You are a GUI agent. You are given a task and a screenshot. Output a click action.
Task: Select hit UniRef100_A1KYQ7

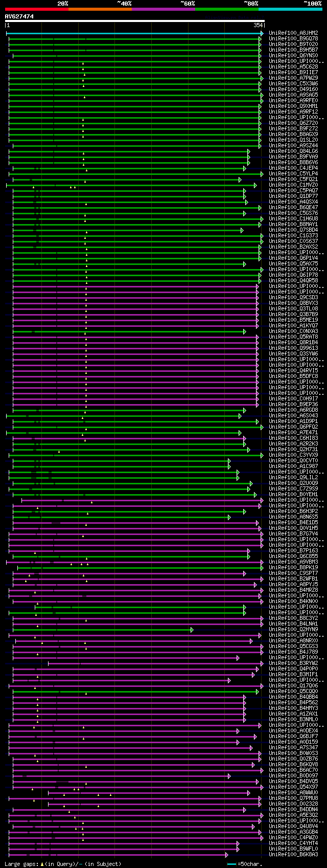(x=293, y=326)
